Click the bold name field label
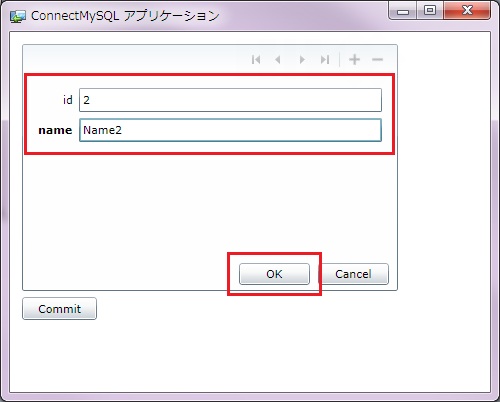The image size is (500, 402). tap(55, 130)
